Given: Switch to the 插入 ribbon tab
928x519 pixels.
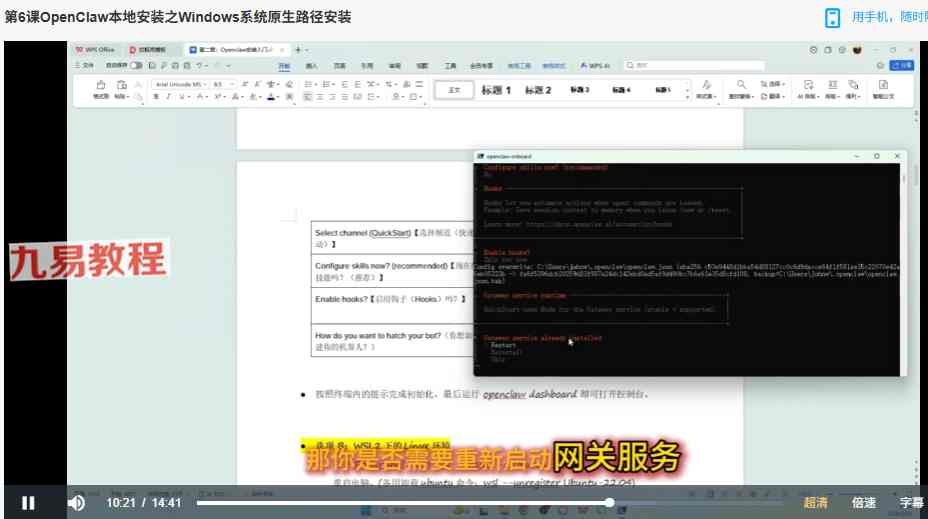Looking at the screenshot, I should [312, 65].
